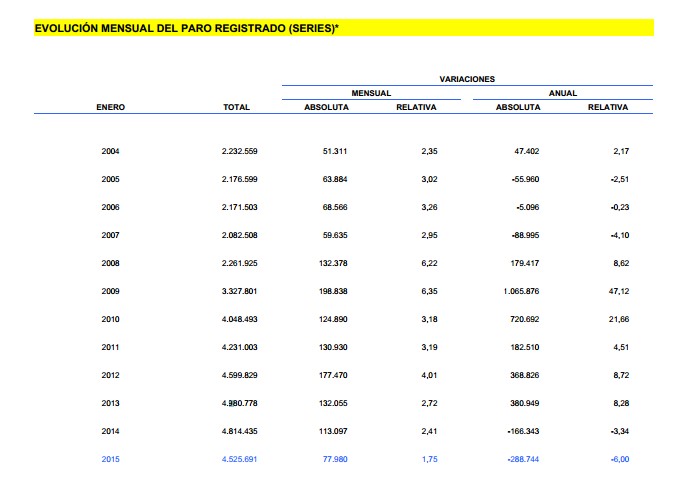Select the 2010 total value 4.048.493
This screenshot has height=490, width=683.
click(x=240, y=320)
